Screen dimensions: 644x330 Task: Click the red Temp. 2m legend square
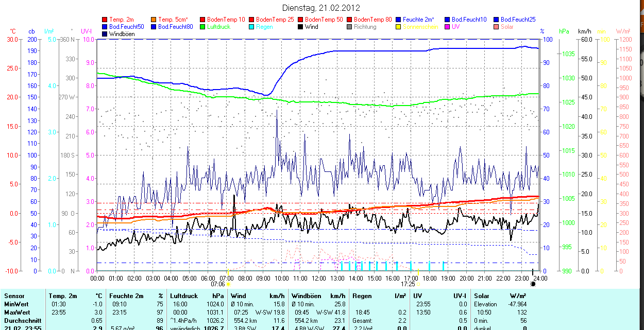[105, 20]
